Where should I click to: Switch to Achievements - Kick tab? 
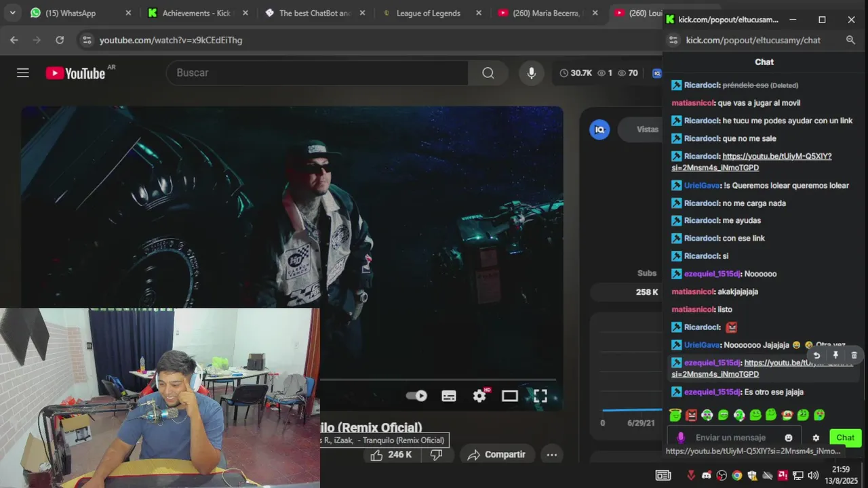click(x=195, y=13)
